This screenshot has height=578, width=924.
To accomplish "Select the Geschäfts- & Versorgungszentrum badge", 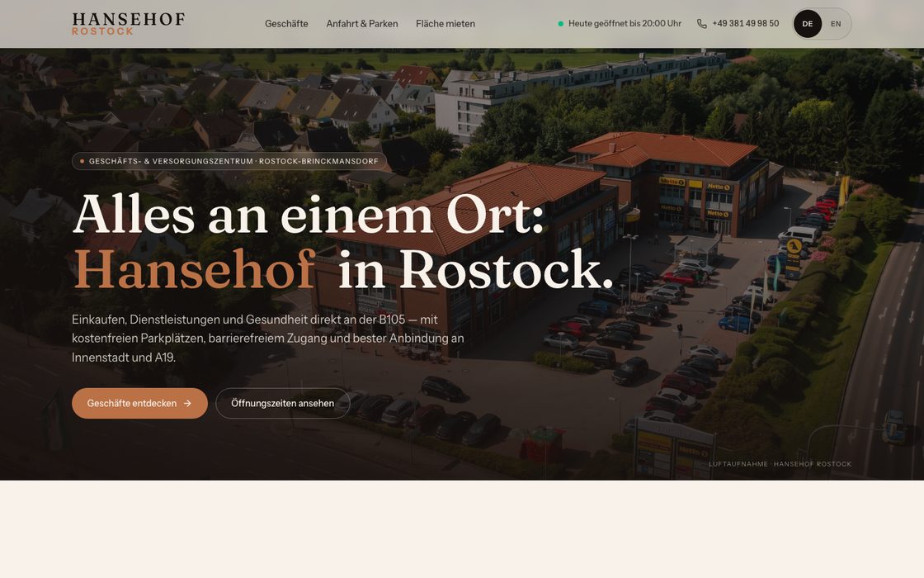I will click(229, 161).
